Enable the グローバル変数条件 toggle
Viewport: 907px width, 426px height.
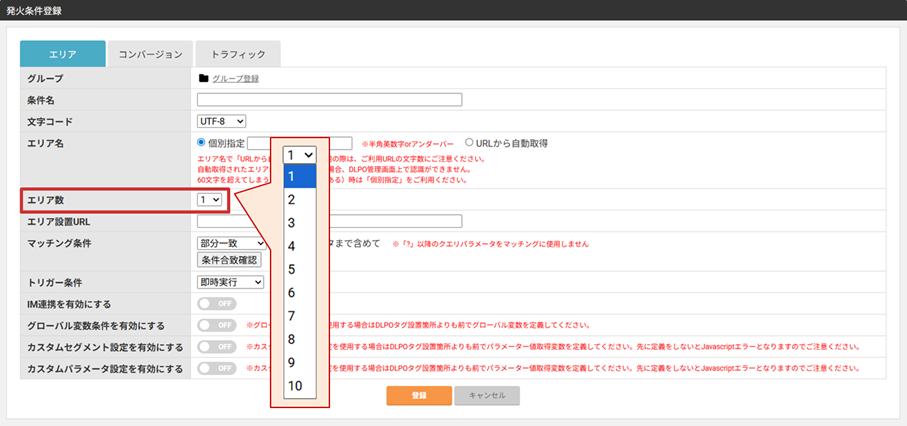click(217, 325)
